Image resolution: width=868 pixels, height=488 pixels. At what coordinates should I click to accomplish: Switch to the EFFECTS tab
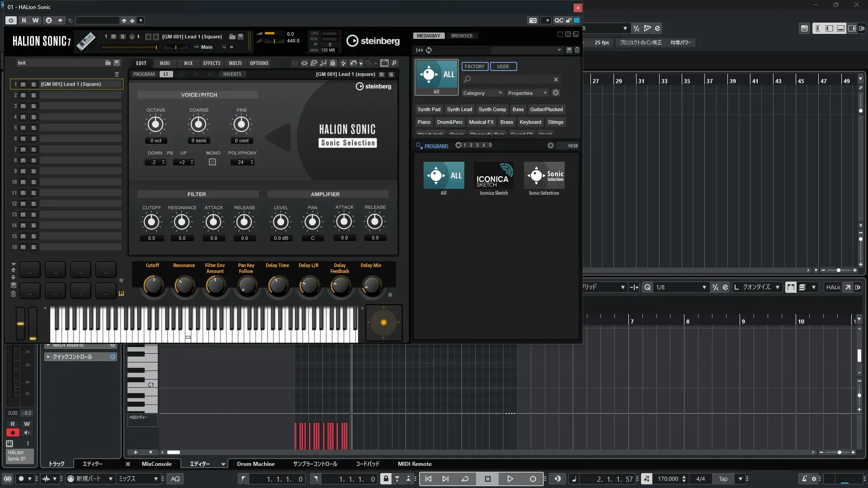[212, 63]
